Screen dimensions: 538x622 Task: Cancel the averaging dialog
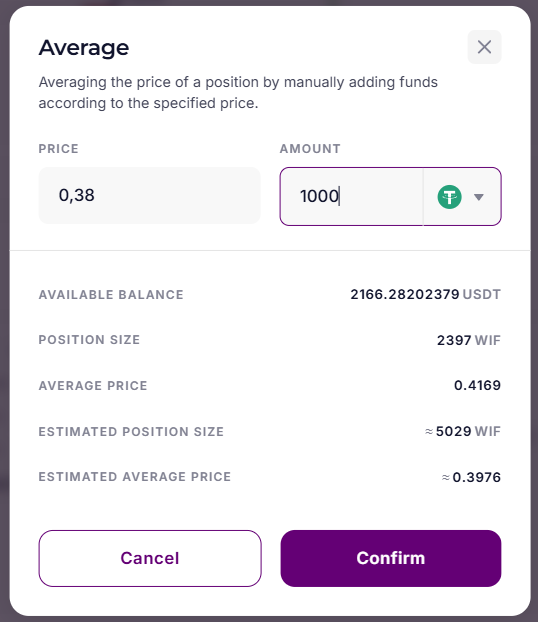(150, 558)
